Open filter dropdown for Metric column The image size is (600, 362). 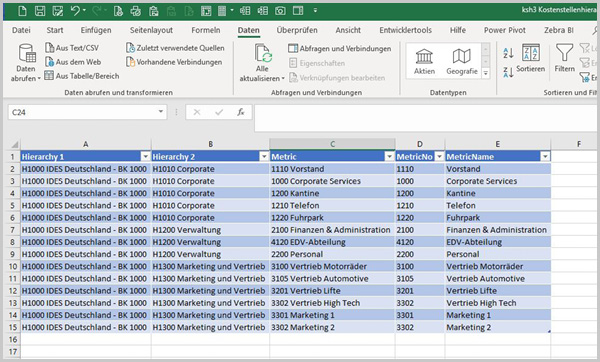pos(390,157)
